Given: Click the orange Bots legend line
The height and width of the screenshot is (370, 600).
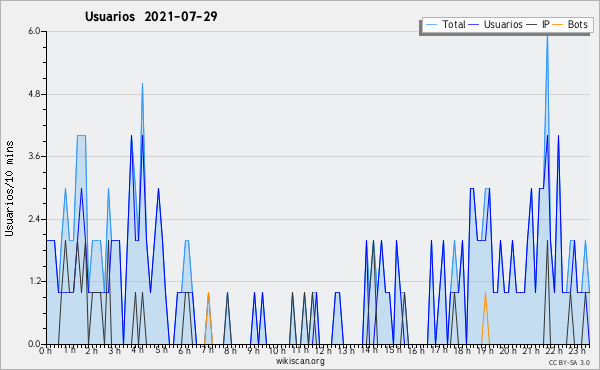Looking at the screenshot, I should click(558, 25).
